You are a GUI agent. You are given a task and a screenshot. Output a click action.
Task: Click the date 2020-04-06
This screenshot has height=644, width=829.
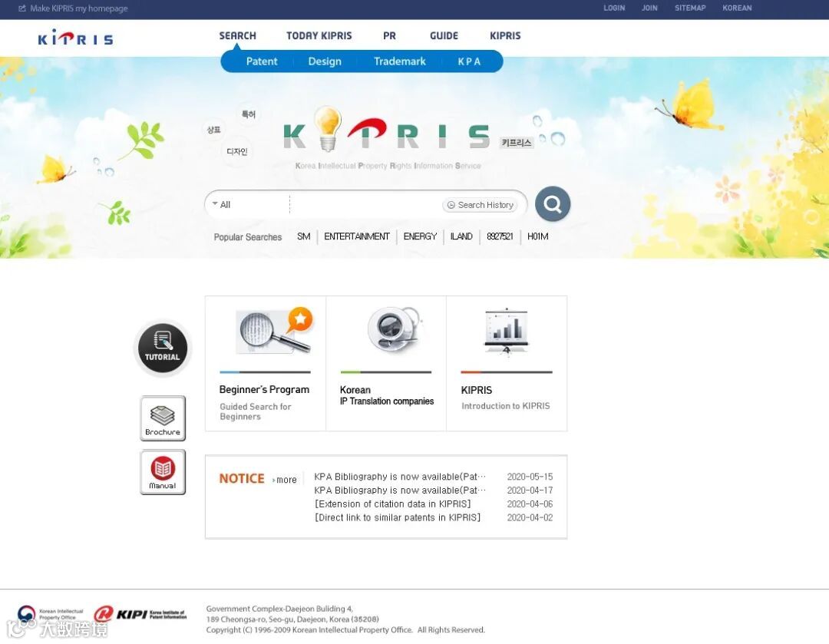[530, 504]
